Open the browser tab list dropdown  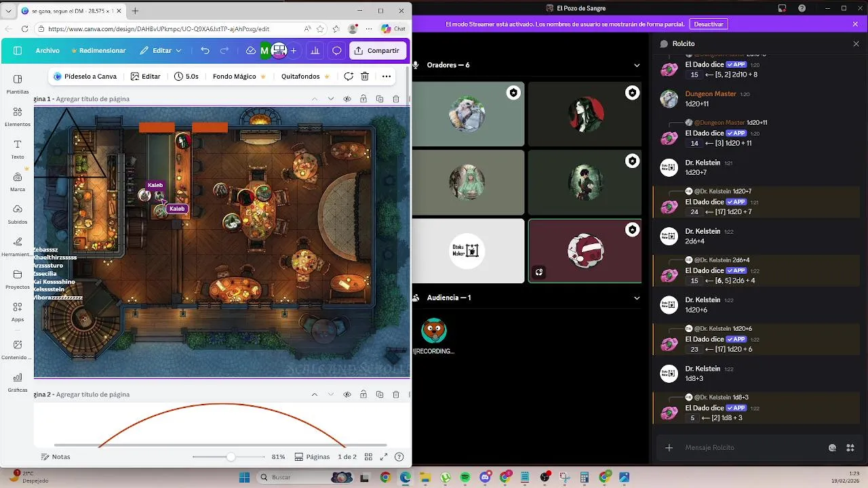(x=7, y=11)
